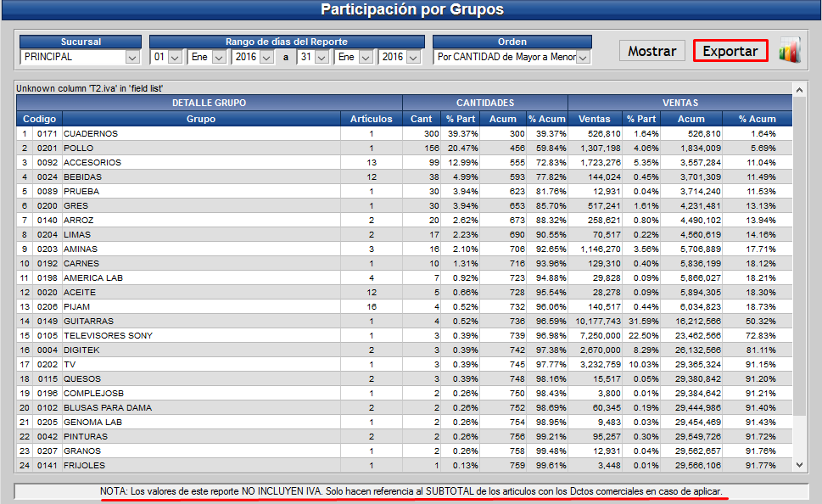Select the CUADERNOS group row
The height and width of the screenshot is (504, 822).
(x=404, y=134)
